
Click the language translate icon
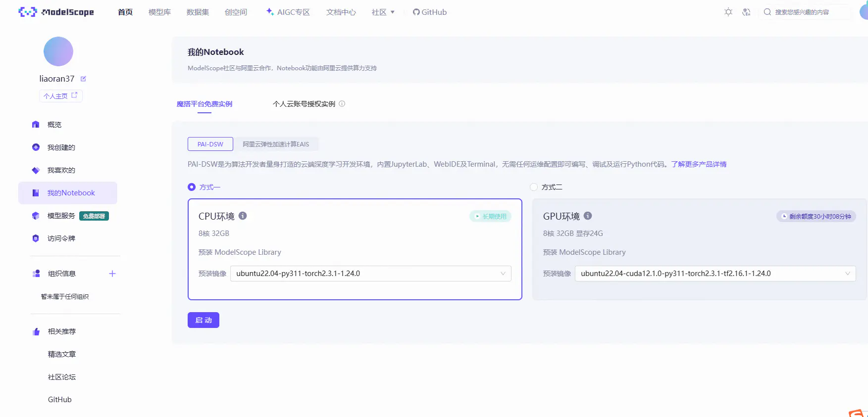tap(746, 12)
